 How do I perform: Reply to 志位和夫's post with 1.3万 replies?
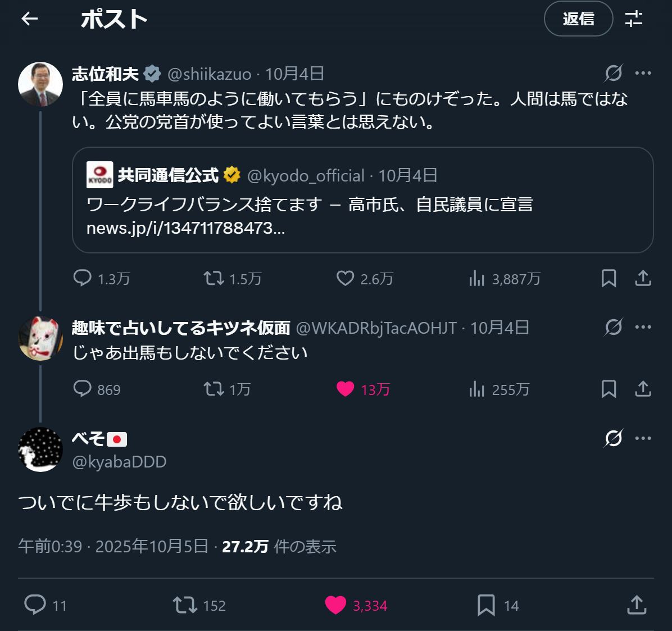click(83, 278)
